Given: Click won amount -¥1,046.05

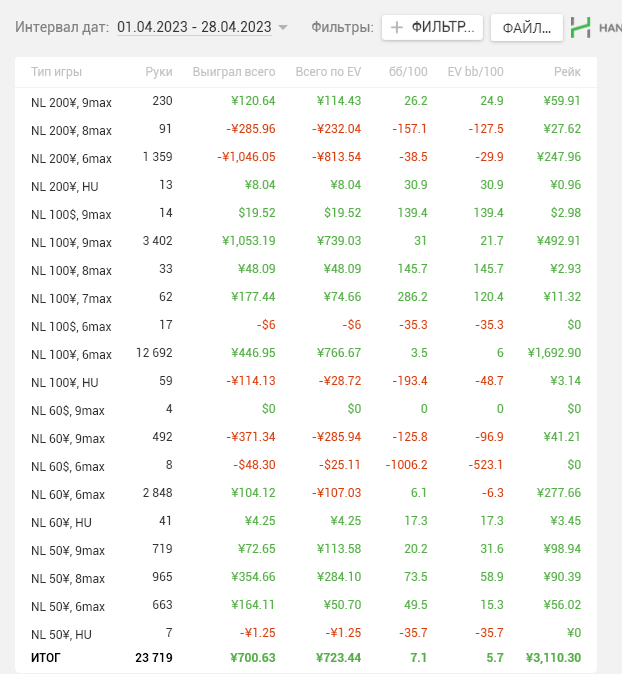Looking at the screenshot, I should [246, 157].
